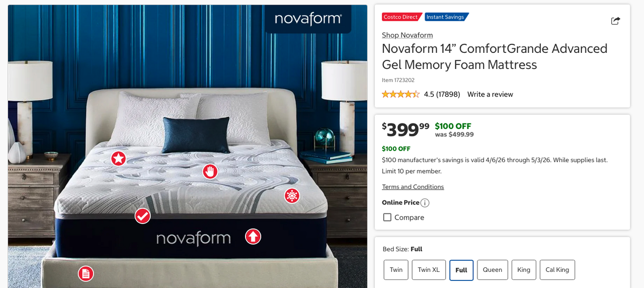Check the Compare checkbox

click(x=387, y=218)
